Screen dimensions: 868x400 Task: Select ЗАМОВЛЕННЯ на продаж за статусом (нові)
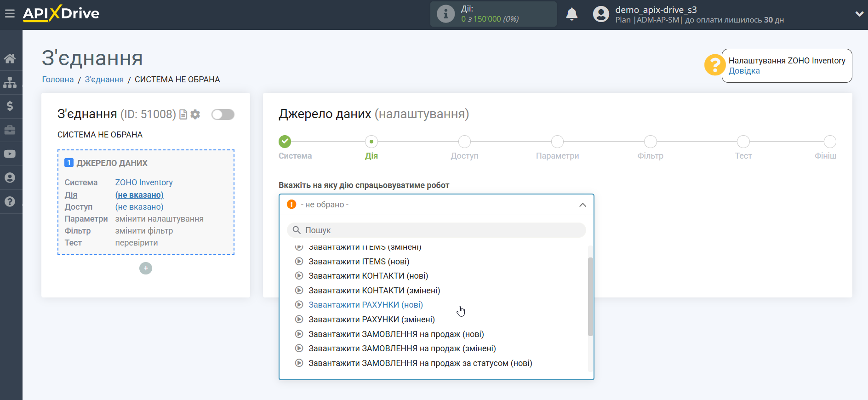pos(420,363)
